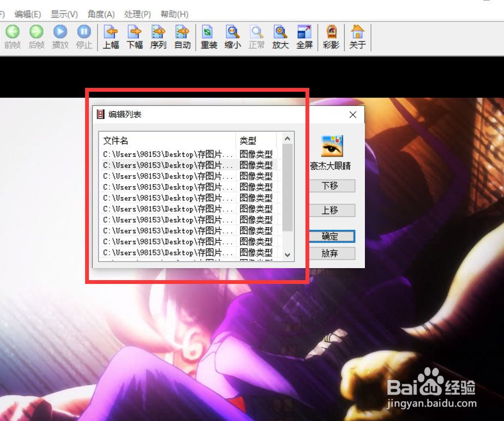The image size is (504, 421).
Task: Start playback with the 播放 button
Action: click(x=61, y=37)
